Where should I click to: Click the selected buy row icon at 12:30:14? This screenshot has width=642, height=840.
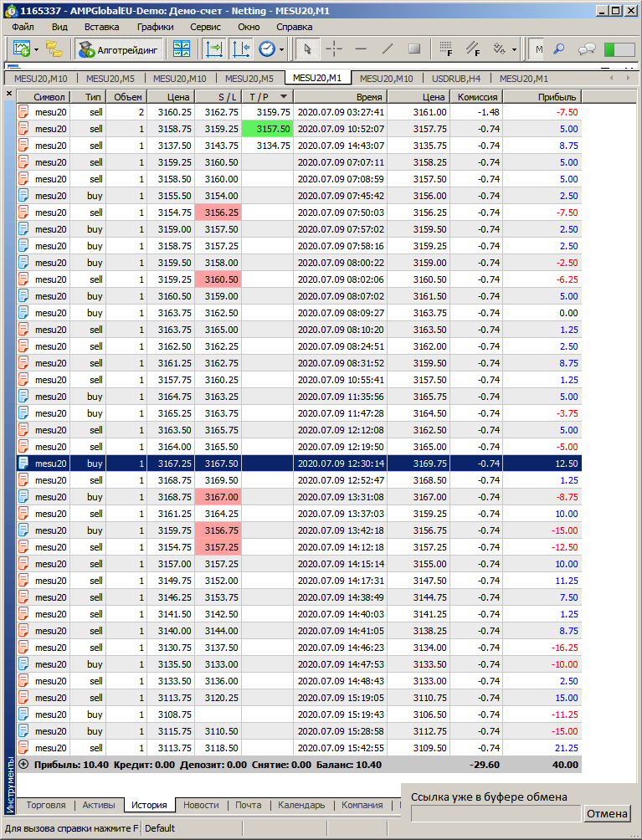pyautogui.click(x=23, y=464)
